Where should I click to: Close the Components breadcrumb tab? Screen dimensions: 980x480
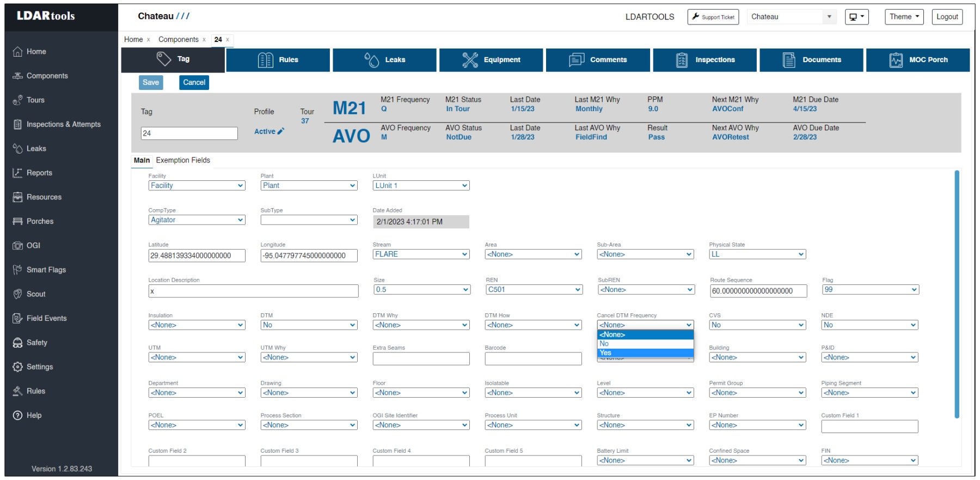click(x=204, y=40)
